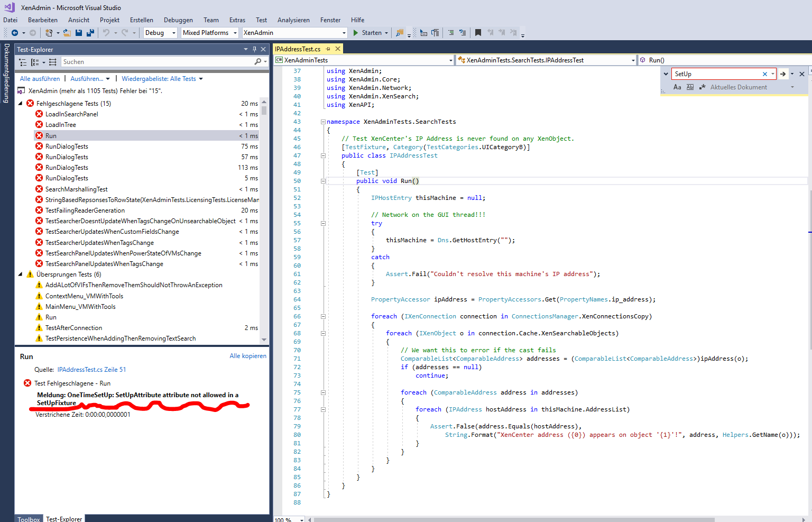
Task: Open the Wiedergabeliste: Alle Tests dropdown
Action: [162, 79]
